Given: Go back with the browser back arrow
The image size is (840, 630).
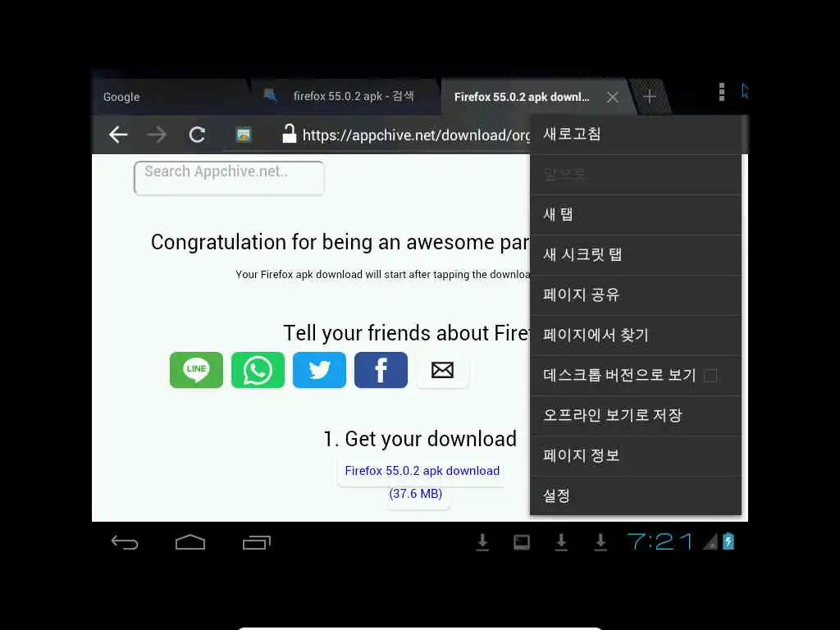Looking at the screenshot, I should pos(118,135).
